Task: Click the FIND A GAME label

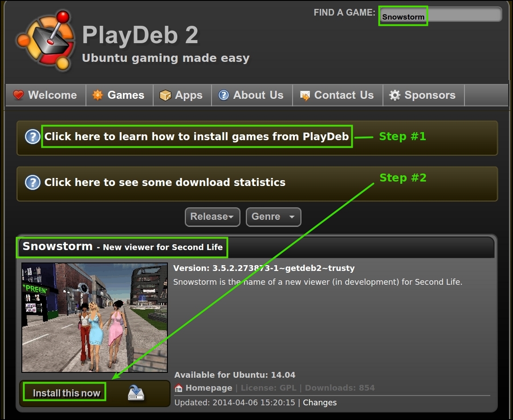Action: point(345,12)
